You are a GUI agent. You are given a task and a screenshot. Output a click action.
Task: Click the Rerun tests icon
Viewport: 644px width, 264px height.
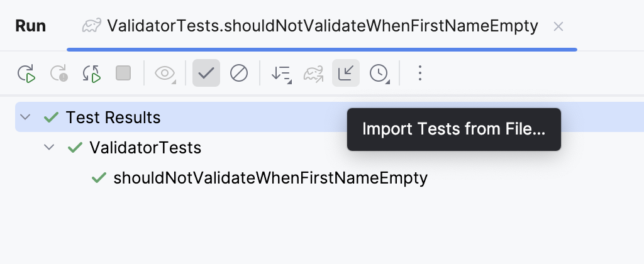(26, 74)
